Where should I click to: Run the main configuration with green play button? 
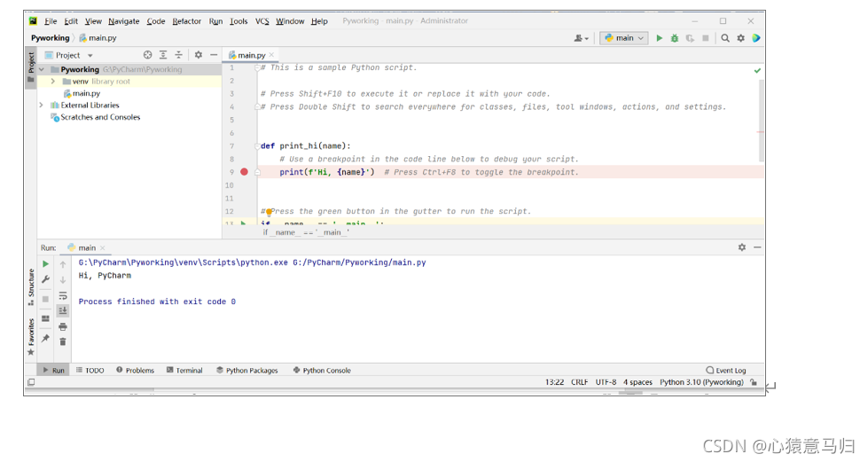pos(659,38)
